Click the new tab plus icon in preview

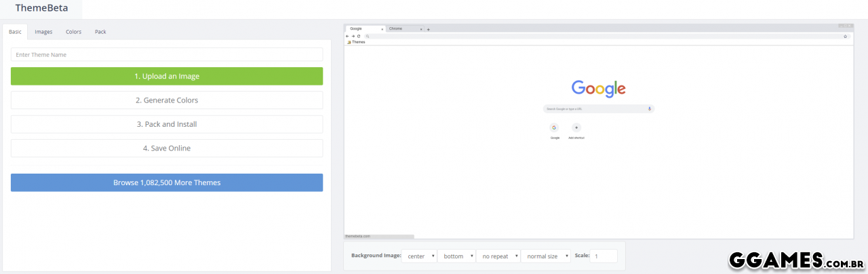tap(429, 29)
